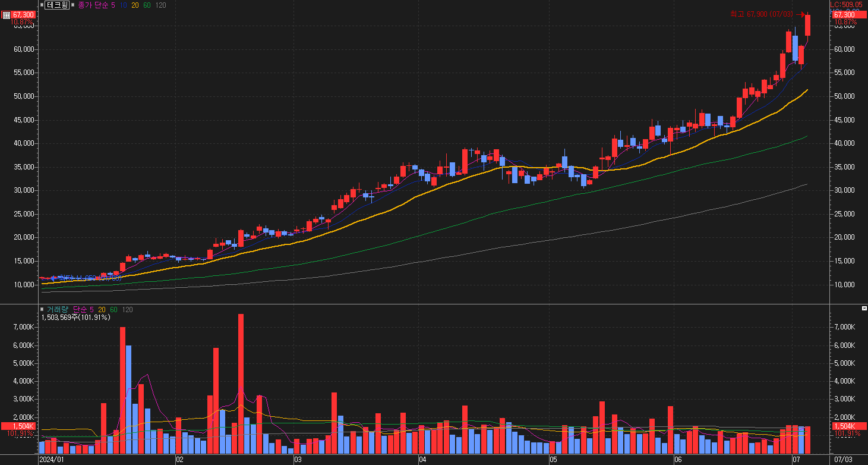Click the 10.87% change label on left axis

pos(23,23)
